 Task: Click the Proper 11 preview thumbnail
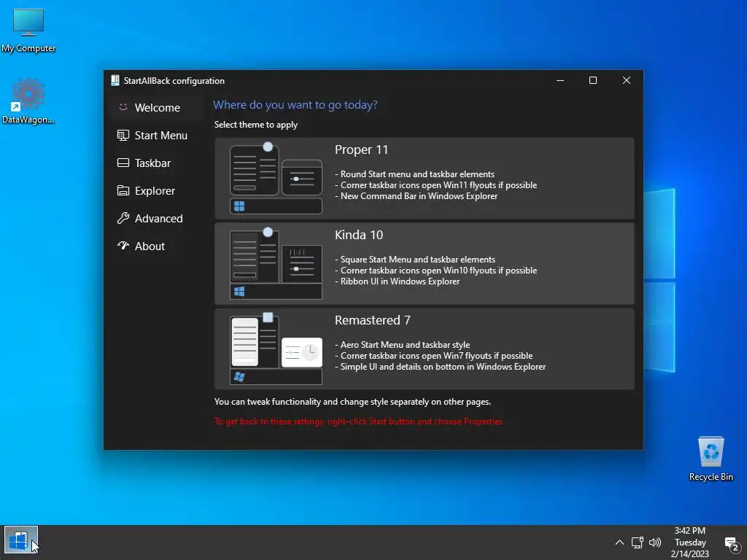[x=276, y=179]
